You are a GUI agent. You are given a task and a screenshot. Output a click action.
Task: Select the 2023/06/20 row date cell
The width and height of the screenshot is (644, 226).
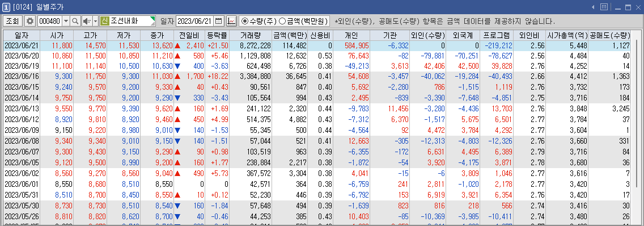pyautogui.click(x=21, y=56)
